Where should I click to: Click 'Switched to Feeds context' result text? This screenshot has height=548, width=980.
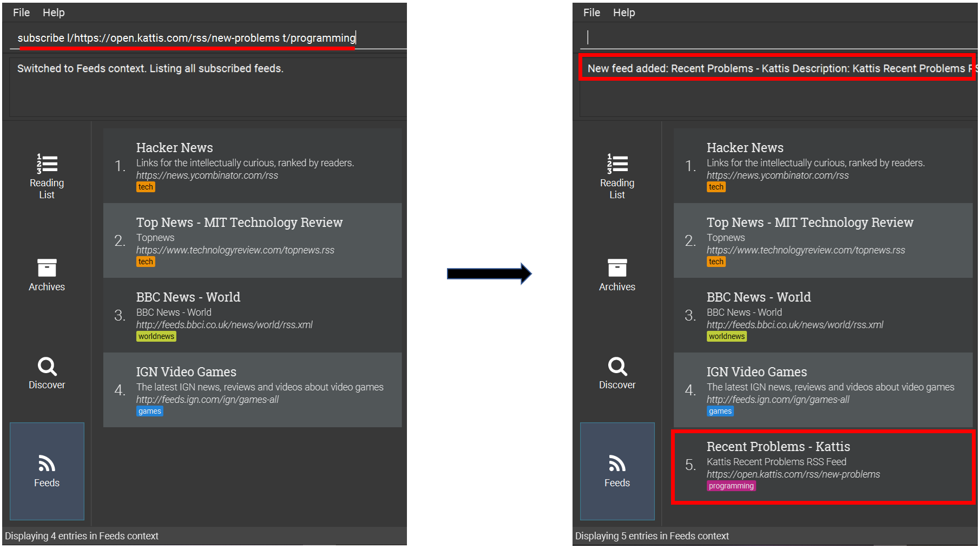[x=150, y=68]
